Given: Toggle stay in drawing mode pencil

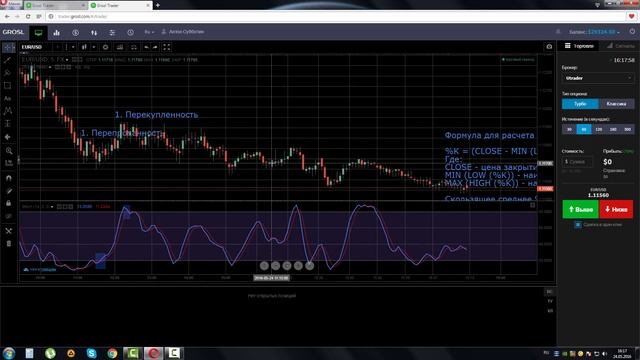Looking at the screenshot, I should 9,191.
